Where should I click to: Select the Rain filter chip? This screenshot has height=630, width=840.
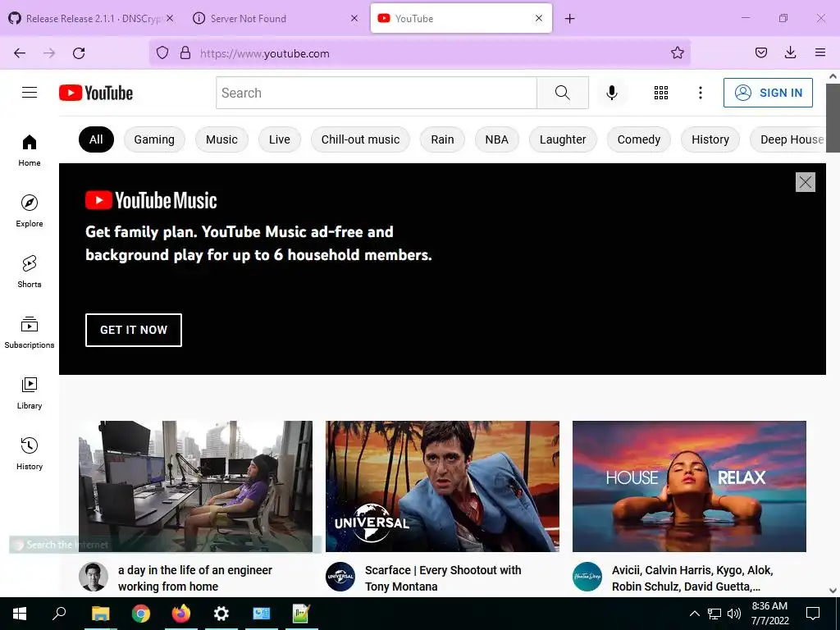coord(442,139)
